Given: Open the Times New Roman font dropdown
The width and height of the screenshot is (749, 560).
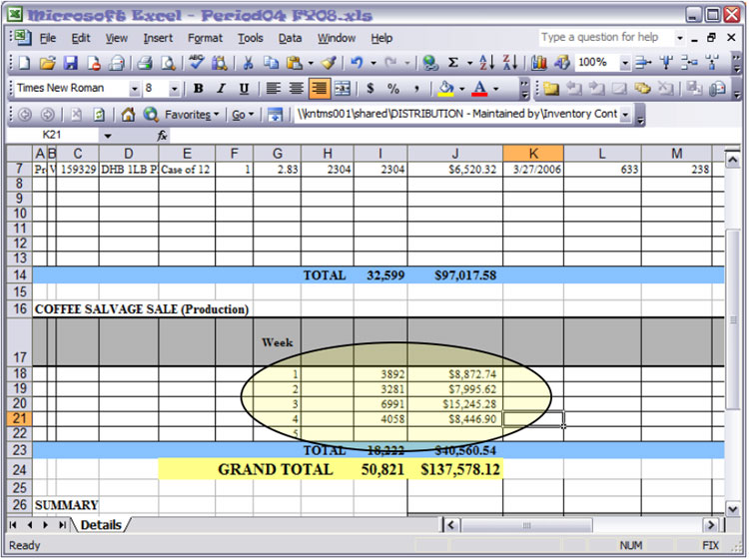Looking at the screenshot, I should [135, 89].
